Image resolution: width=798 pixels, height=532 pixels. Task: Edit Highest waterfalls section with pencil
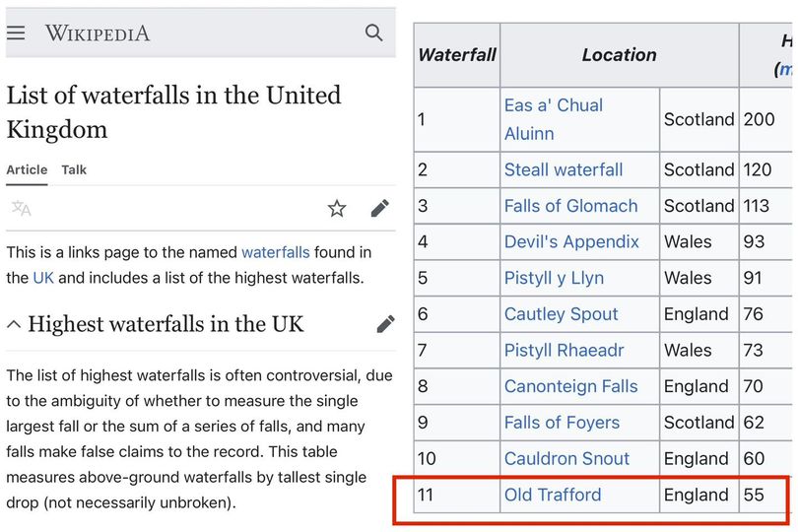pyautogui.click(x=385, y=324)
